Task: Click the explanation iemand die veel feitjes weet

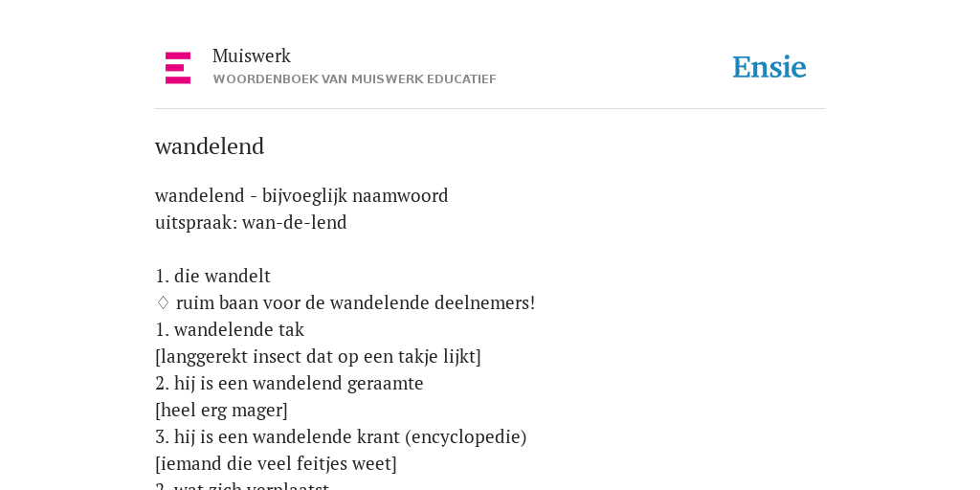Action: tap(276, 464)
